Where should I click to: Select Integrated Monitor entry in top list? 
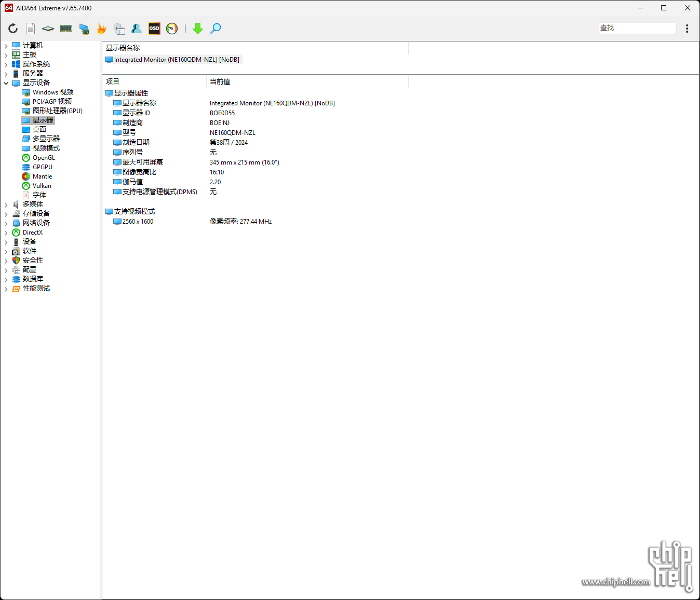point(173,60)
